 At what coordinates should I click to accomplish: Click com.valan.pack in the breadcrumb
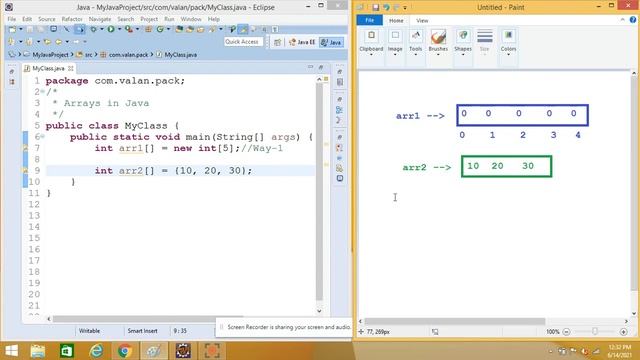point(128,54)
